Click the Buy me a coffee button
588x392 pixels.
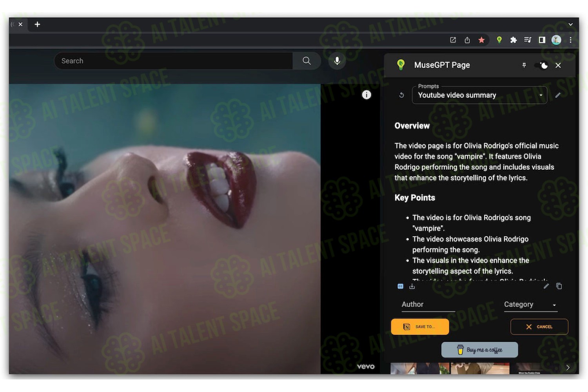[479, 350]
